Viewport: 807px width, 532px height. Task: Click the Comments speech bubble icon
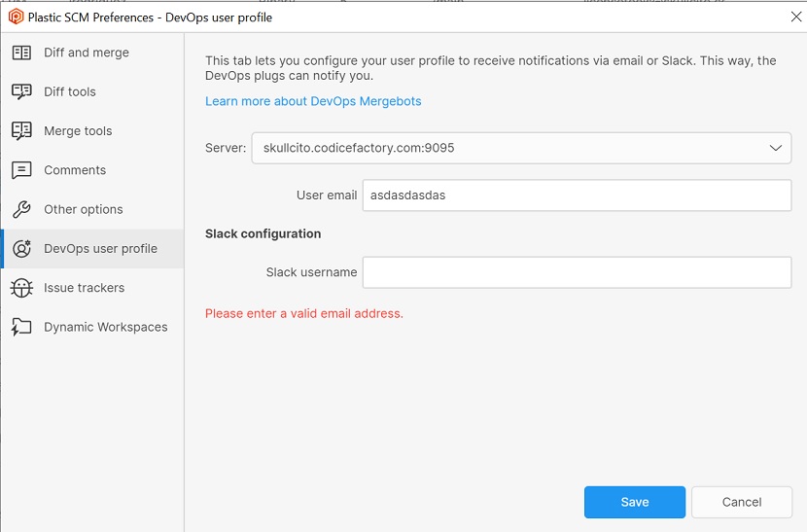point(21,170)
